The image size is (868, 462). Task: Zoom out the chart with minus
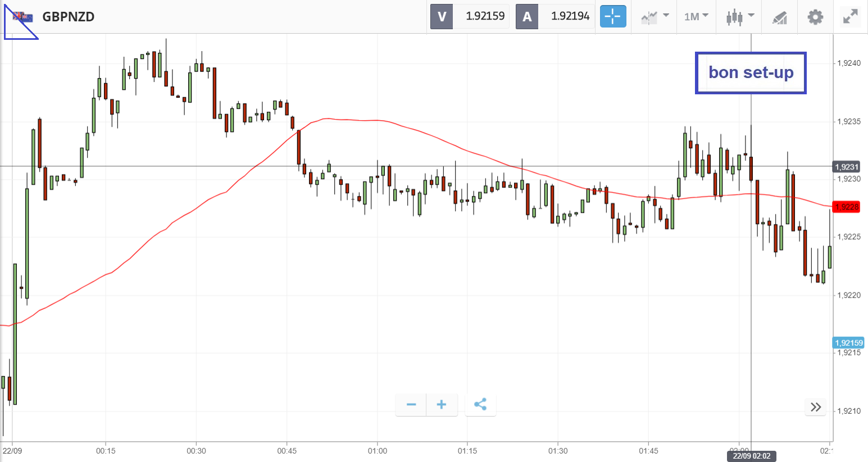[x=411, y=404]
